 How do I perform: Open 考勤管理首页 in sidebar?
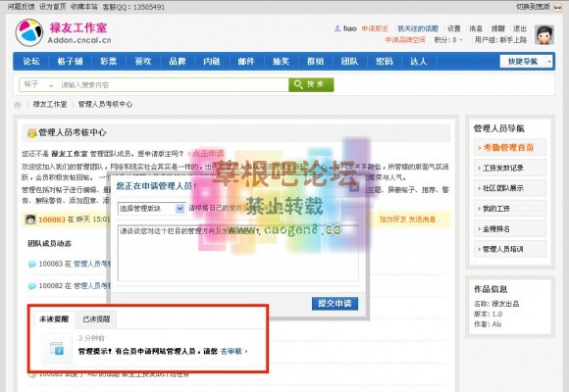(510, 147)
